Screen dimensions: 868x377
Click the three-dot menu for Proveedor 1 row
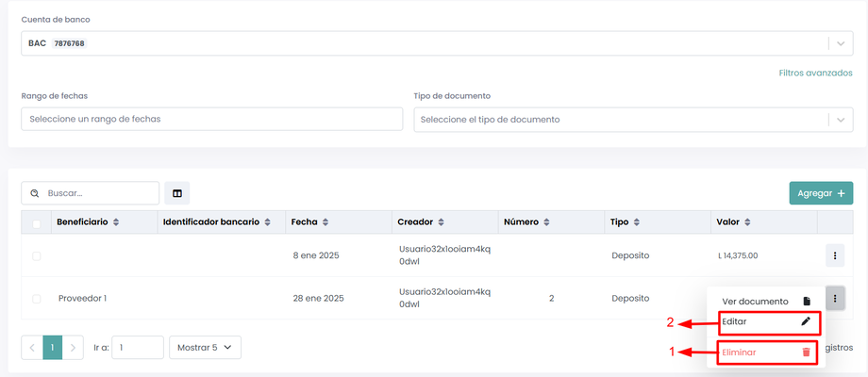pos(834,299)
